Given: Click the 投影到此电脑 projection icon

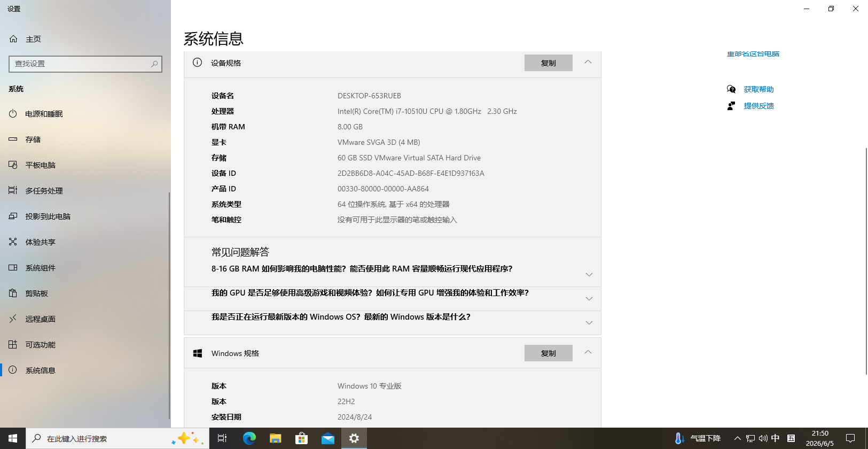Looking at the screenshot, I should coord(13,216).
